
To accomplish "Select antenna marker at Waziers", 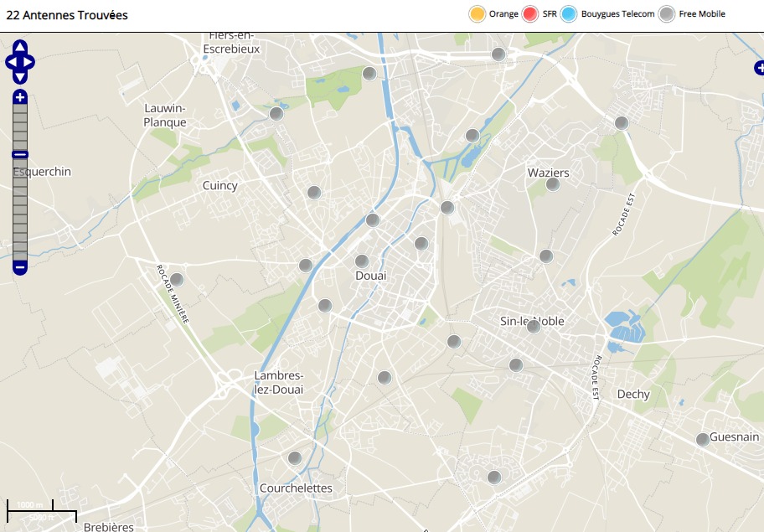I will (x=552, y=184).
